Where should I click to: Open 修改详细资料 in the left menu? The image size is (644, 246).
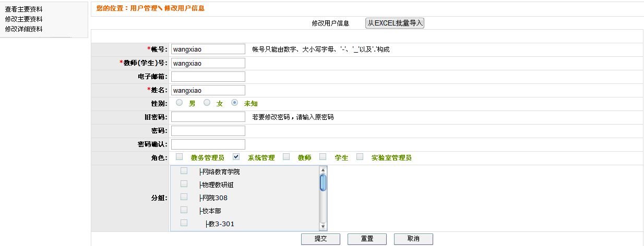[x=23, y=29]
